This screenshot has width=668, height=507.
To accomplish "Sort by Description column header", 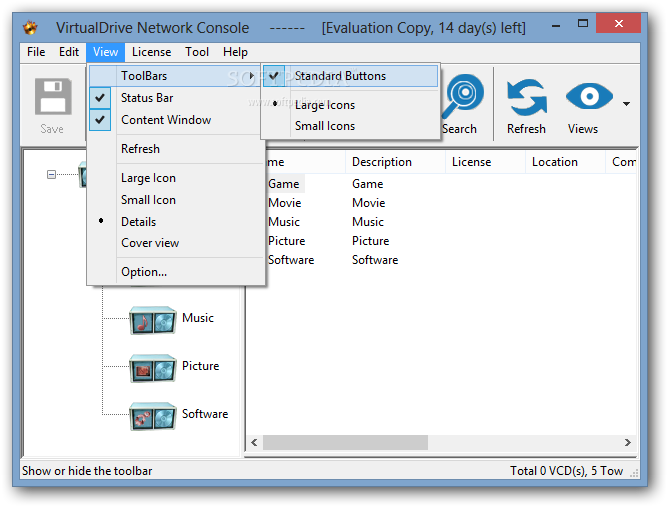I will (395, 162).
